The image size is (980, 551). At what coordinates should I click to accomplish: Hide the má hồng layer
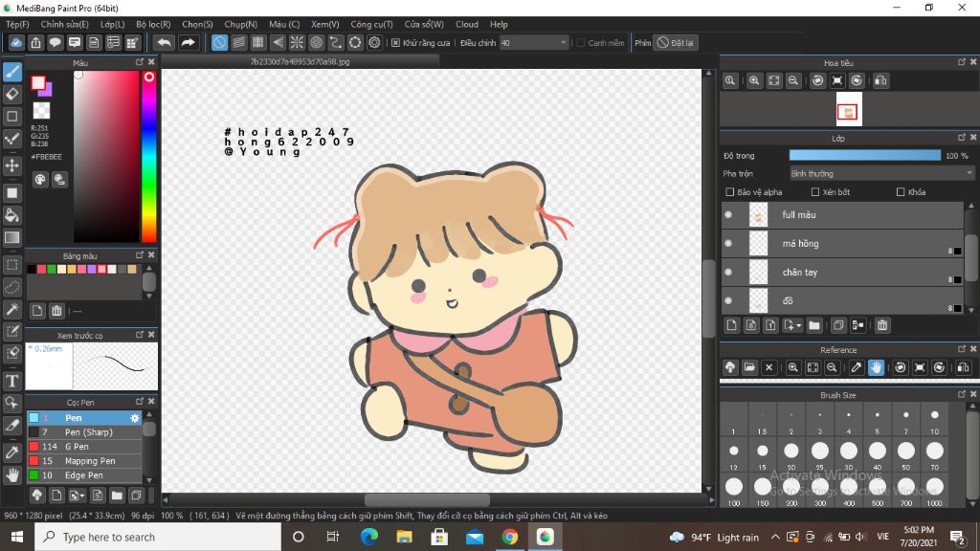pyautogui.click(x=728, y=243)
